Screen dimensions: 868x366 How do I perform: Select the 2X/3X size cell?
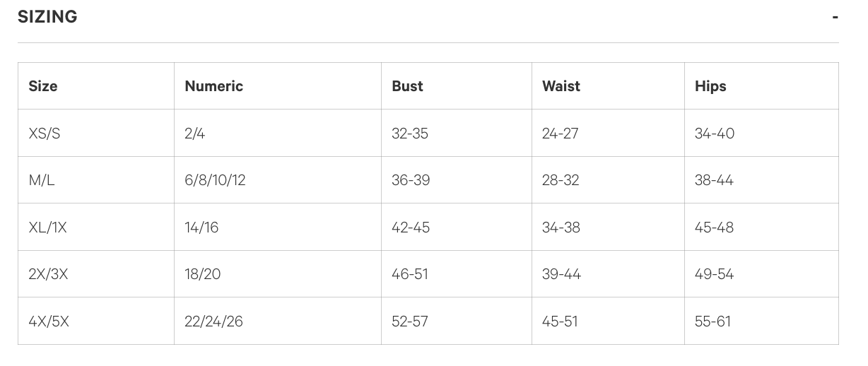[x=48, y=274]
